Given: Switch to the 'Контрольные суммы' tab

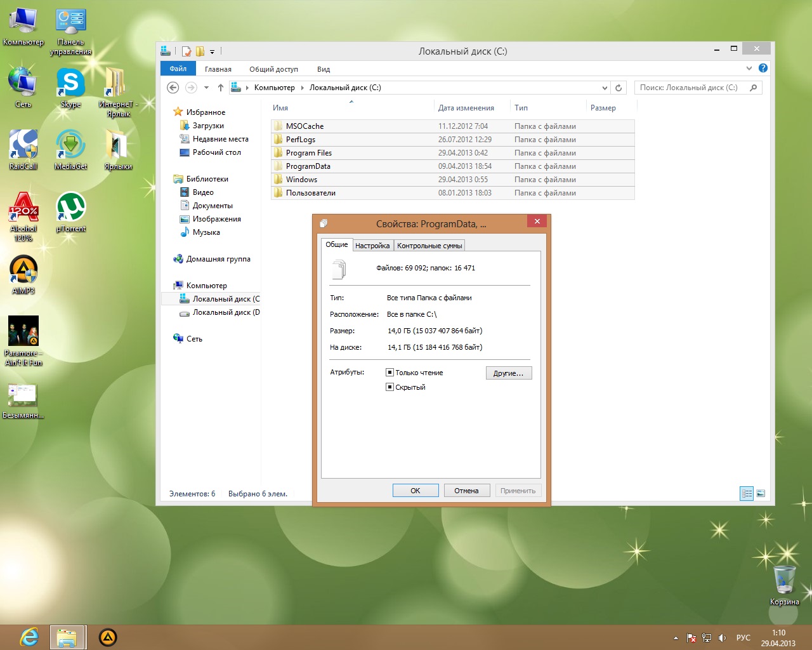Looking at the screenshot, I should [429, 246].
